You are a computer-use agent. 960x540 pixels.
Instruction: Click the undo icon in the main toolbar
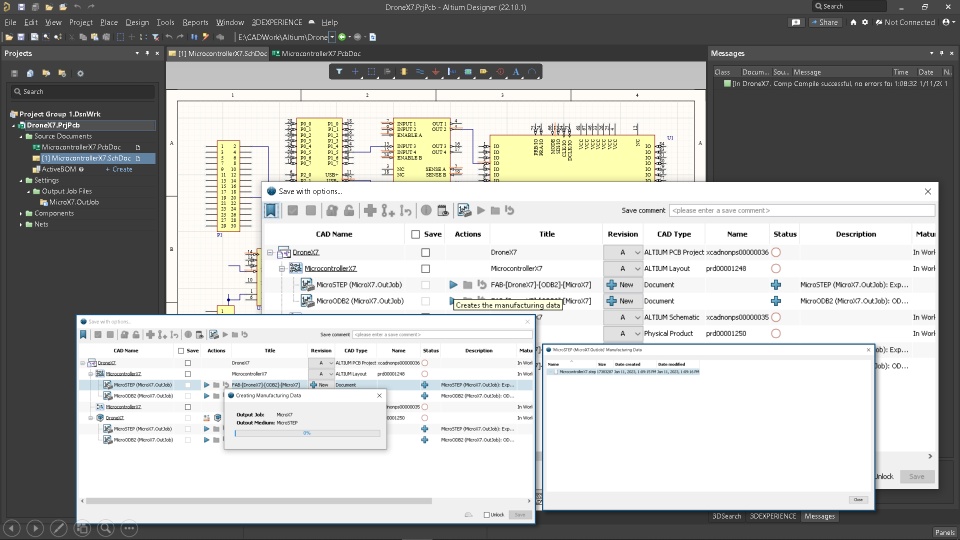pos(168,37)
